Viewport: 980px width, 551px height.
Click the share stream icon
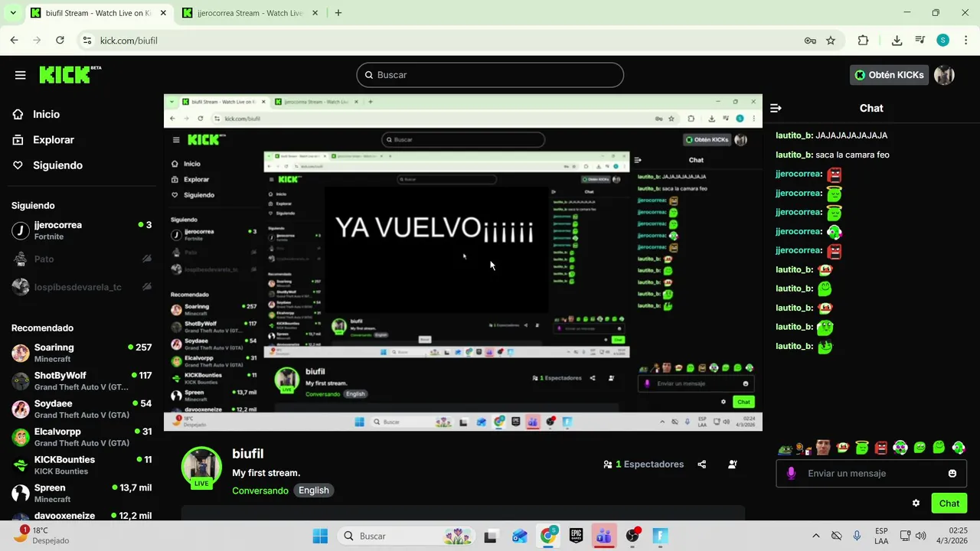coord(701,465)
